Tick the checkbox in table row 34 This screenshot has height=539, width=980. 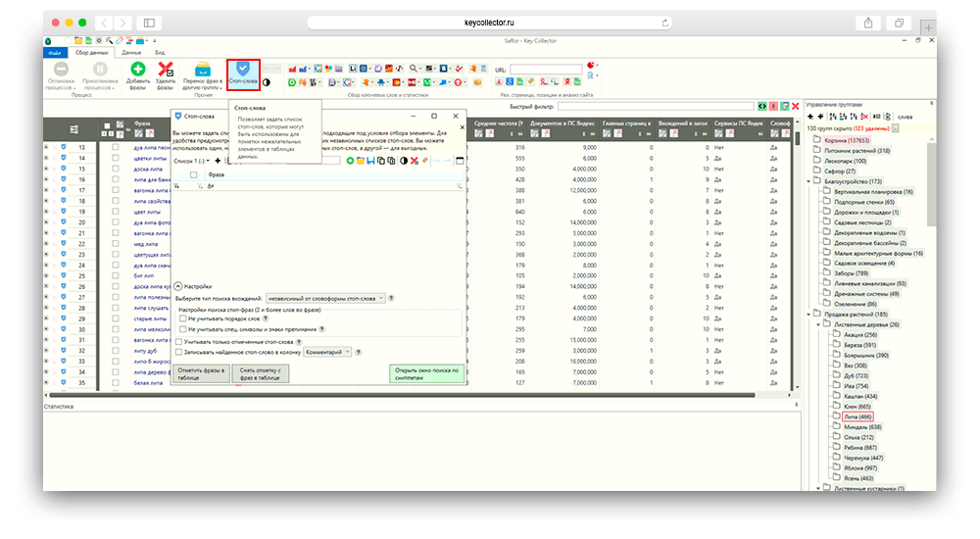point(115,371)
